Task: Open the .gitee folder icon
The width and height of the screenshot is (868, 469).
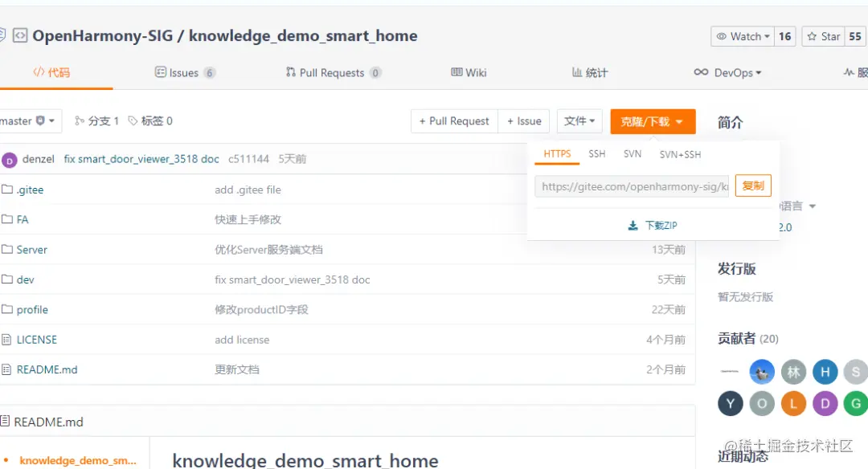Action: tap(6, 190)
